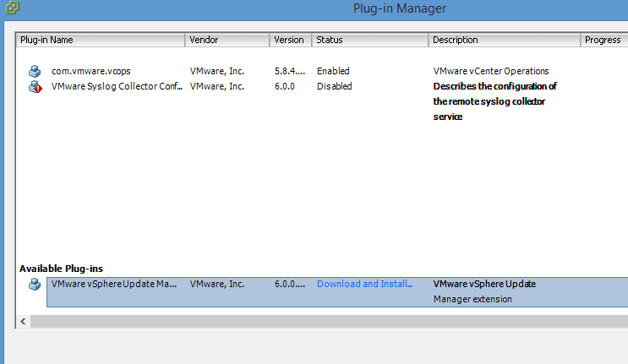628x364 pixels.
Task: Click VMware, Inc. vendor in vcops row
Action: pos(216,71)
